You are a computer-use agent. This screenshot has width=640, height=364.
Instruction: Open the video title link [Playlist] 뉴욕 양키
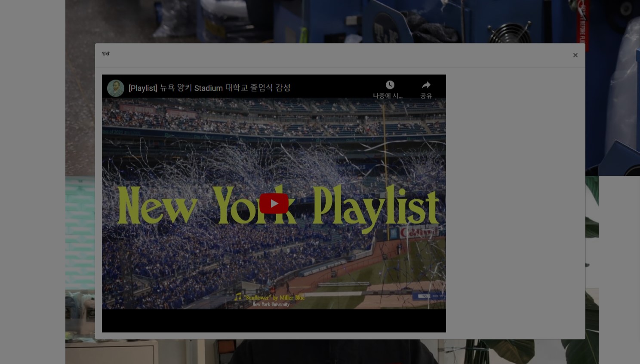tap(209, 88)
